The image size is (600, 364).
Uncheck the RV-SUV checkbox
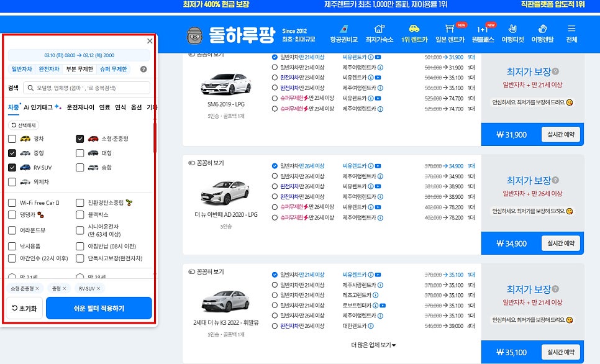(12, 168)
